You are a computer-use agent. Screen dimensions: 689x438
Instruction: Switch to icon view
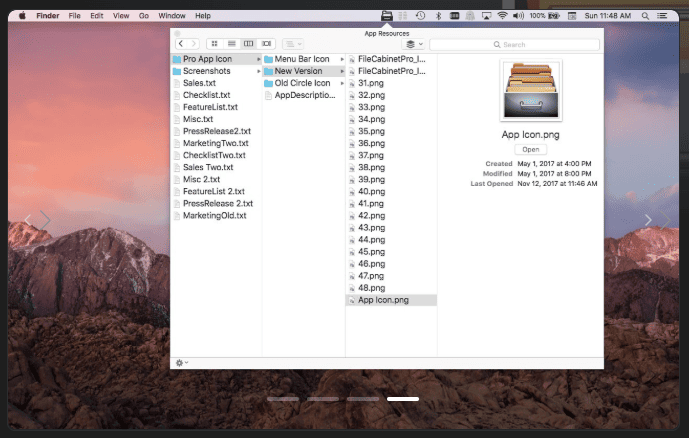coord(214,44)
